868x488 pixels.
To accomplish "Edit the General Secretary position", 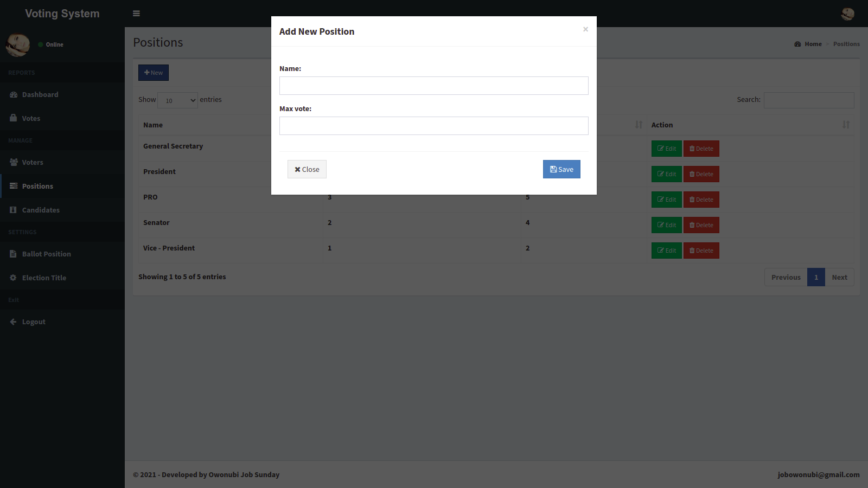I will click(667, 149).
